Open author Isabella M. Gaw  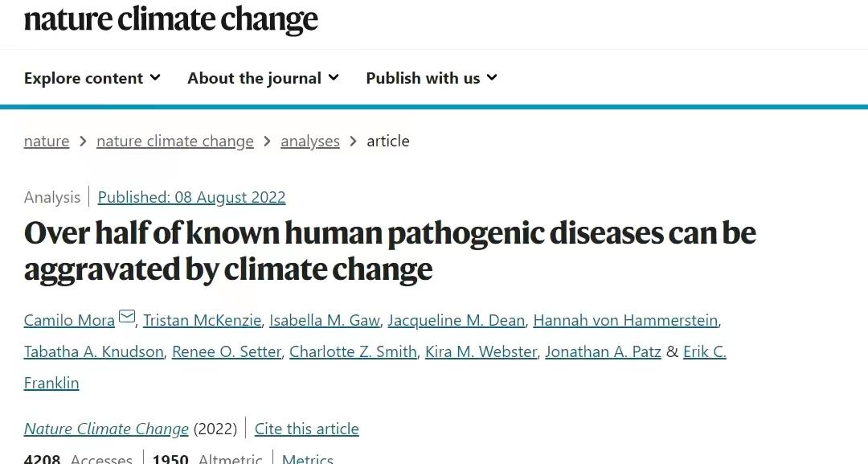[x=325, y=320]
